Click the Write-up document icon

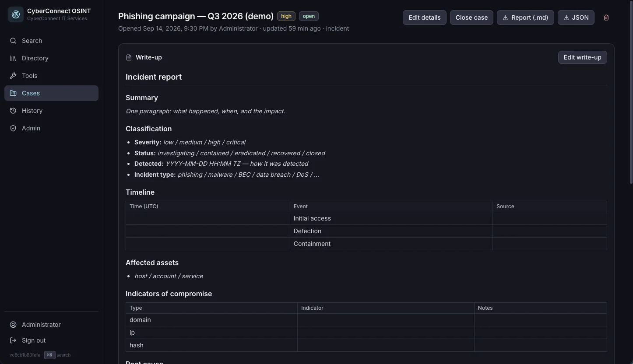(129, 57)
